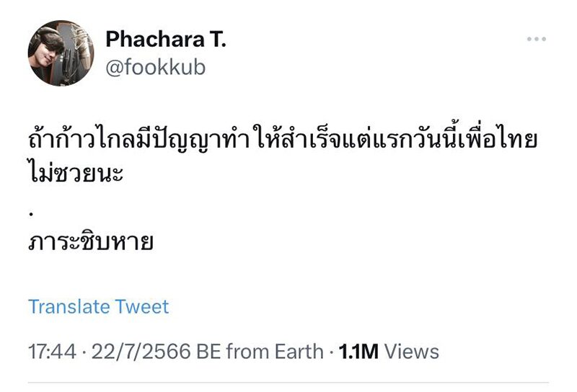
Task: Click Phachara T.'s round profile photo
Action: pyautogui.click(x=61, y=53)
